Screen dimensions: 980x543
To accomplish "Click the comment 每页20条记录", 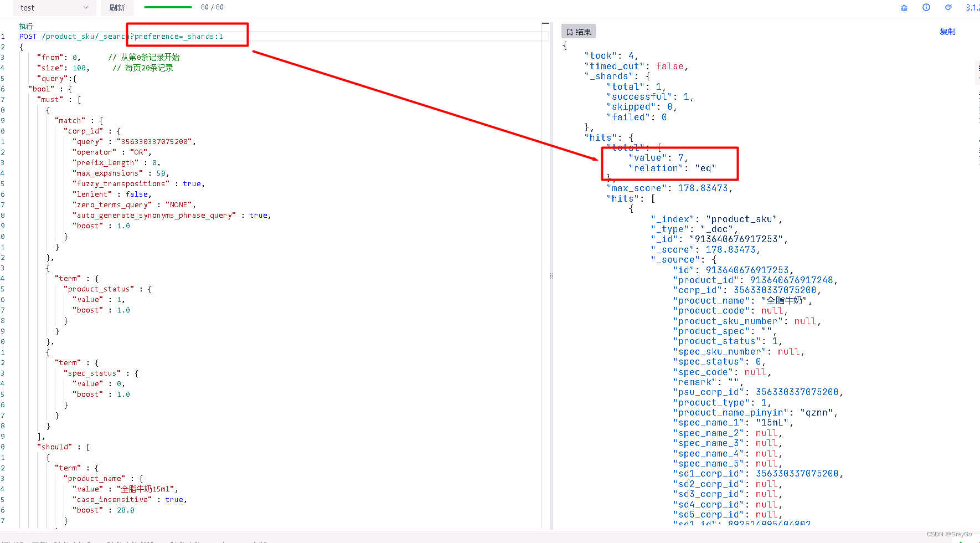I will tap(143, 68).
